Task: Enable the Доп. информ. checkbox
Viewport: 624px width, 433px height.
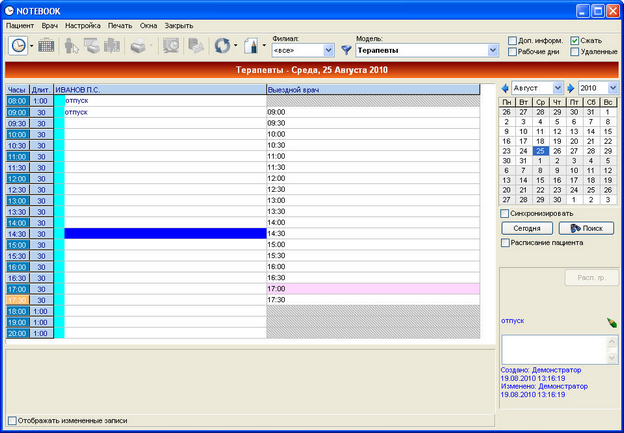Action: [x=512, y=41]
